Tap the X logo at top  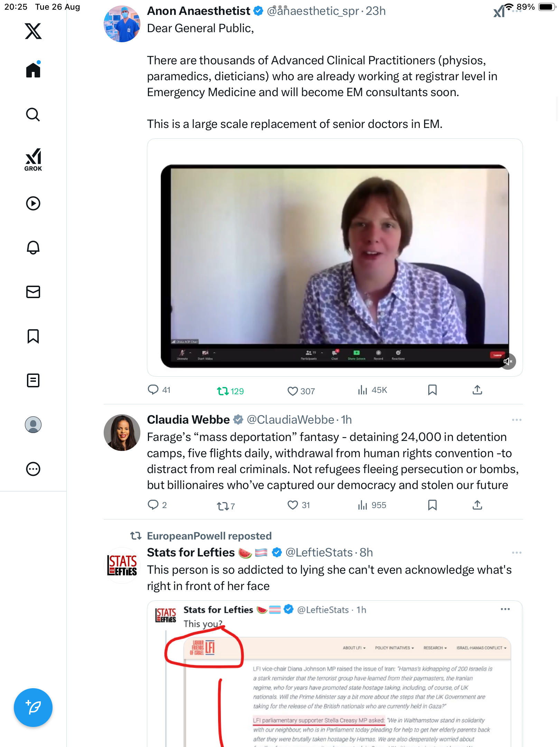tap(33, 31)
